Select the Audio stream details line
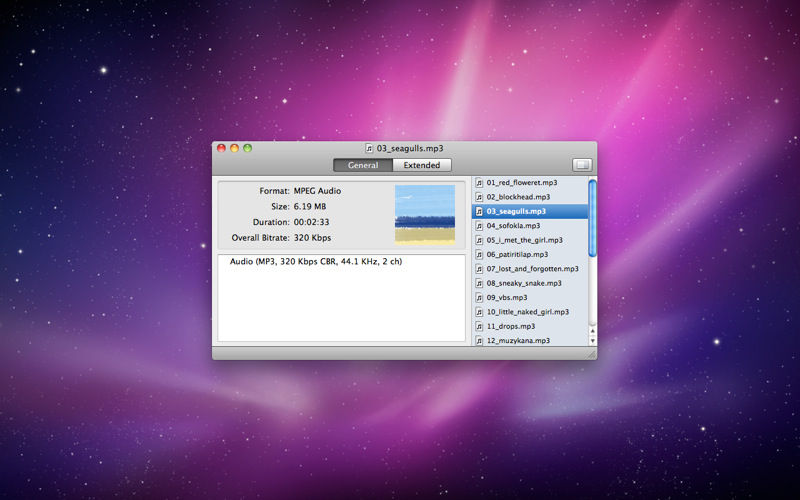The image size is (800, 500). pos(316,261)
